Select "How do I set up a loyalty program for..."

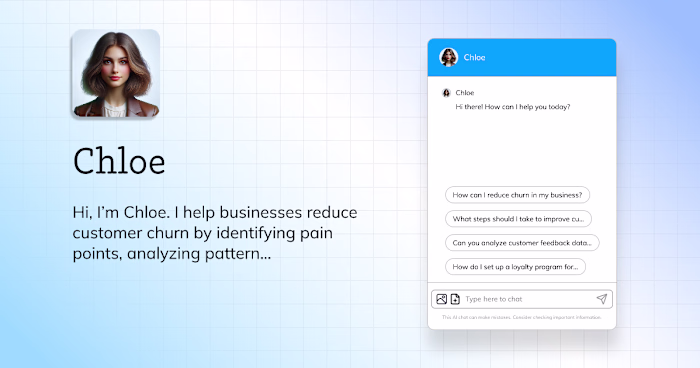pos(515,267)
